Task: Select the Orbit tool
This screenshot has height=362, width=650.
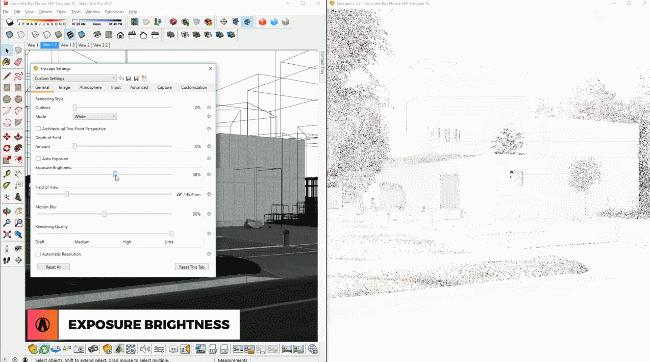Action: (7, 211)
